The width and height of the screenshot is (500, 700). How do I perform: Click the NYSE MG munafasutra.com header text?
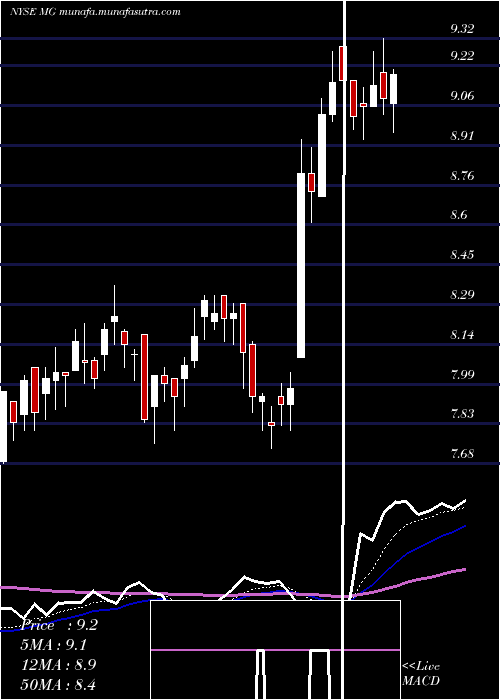(95, 12)
